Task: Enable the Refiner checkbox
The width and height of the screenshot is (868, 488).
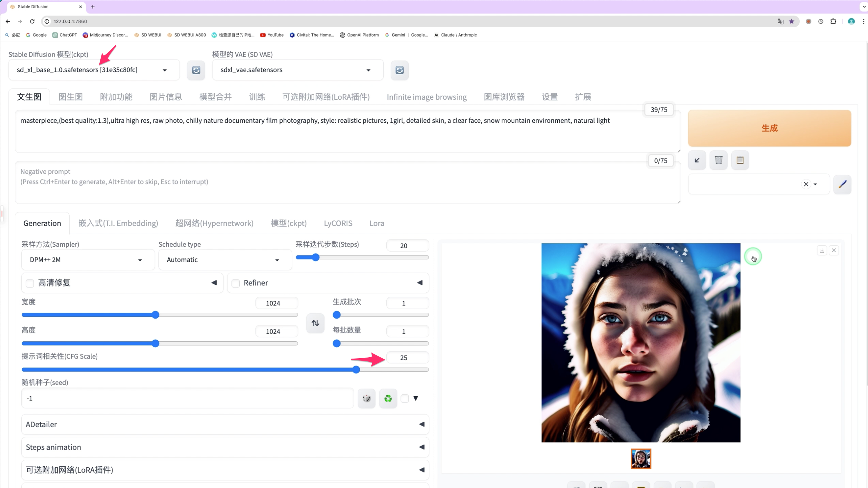Action: 236,283
